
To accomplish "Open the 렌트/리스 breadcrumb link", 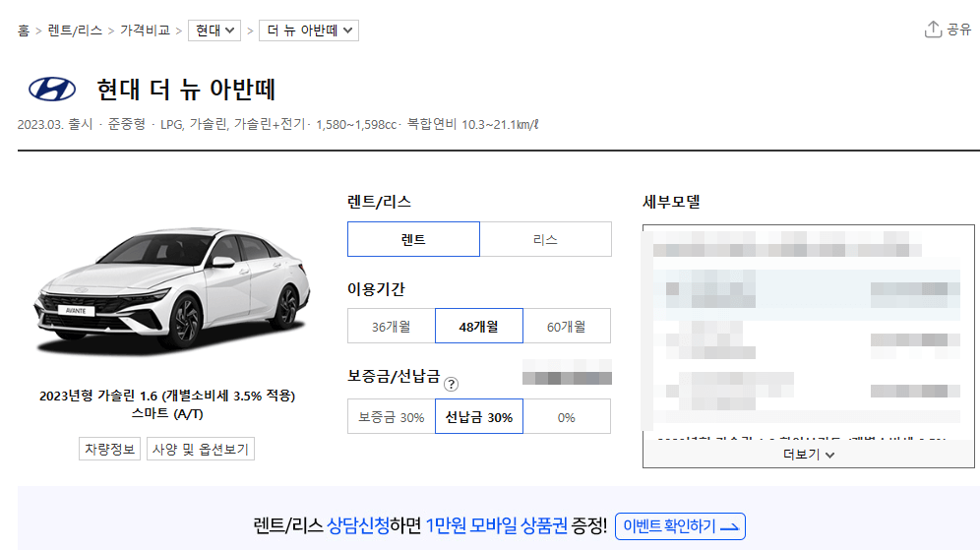I will [75, 30].
